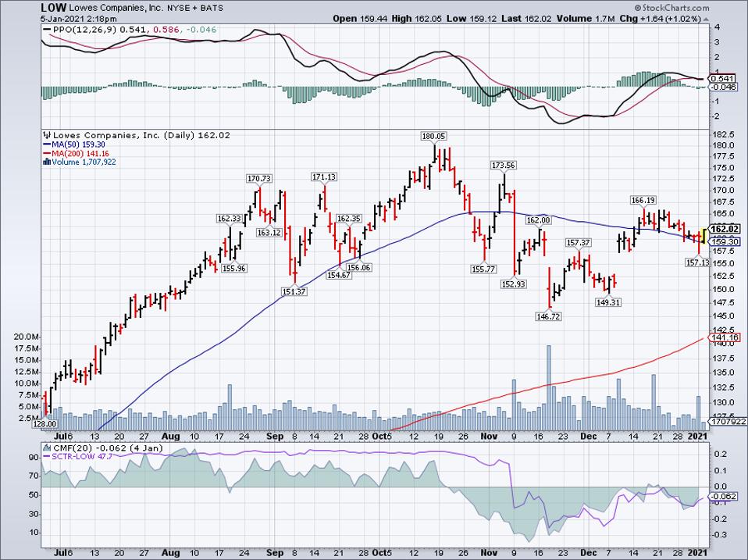Click the Volume 1.7M header value
Viewport: 748px width, 560px height.
coord(584,19)
